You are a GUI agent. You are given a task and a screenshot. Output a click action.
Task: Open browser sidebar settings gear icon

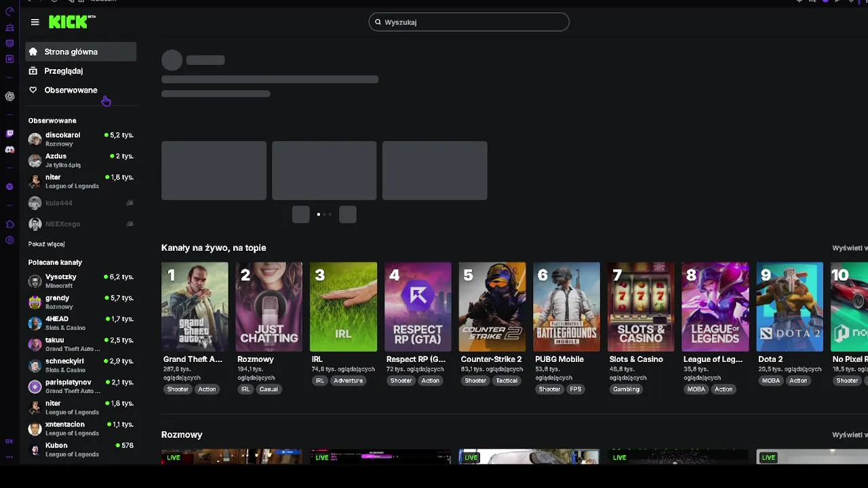pyautogui.click(x=9, y=240)
